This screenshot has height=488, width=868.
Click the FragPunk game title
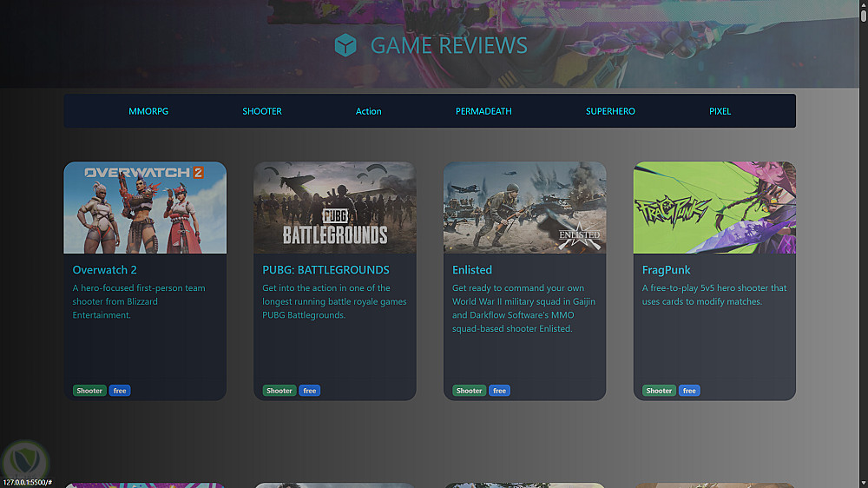point(666,270)
